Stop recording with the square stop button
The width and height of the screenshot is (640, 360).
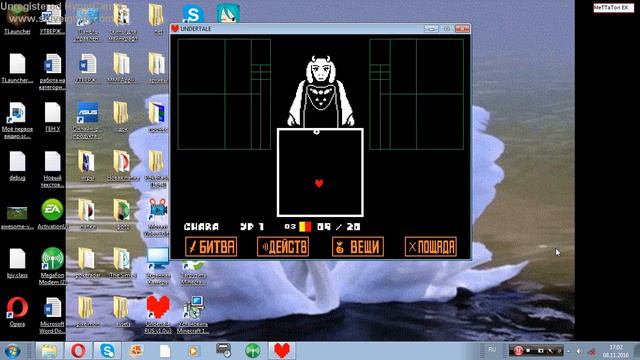coord(529,351)
